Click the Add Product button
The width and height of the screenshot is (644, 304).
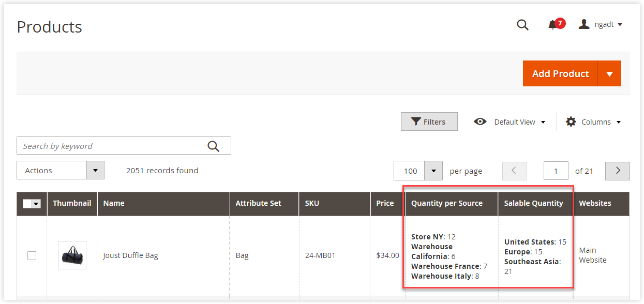(x=560, y=73)
